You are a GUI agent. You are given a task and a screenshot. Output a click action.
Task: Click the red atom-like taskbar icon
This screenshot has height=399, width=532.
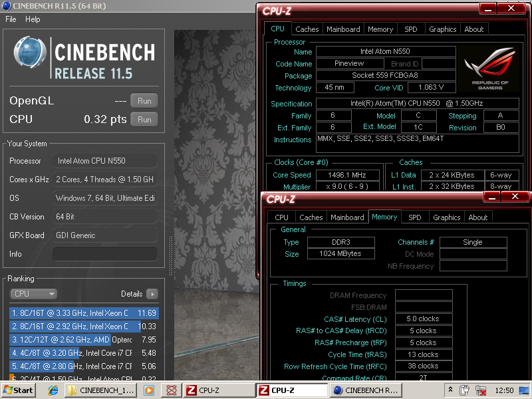point(172,390)
